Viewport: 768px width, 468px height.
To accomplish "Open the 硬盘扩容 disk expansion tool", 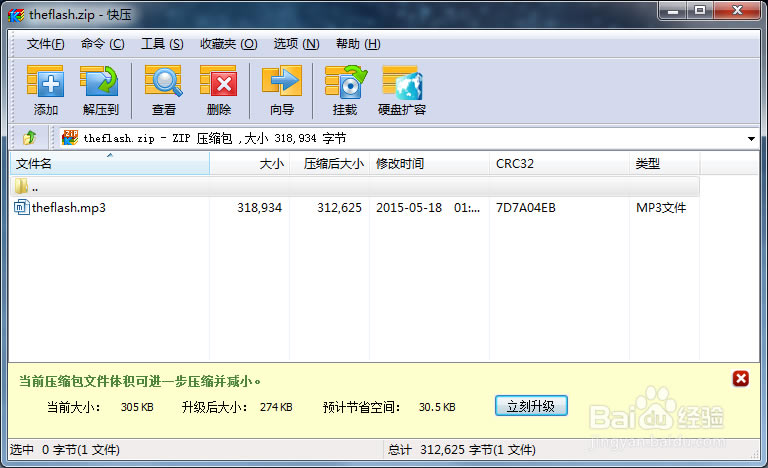I will (x=402, y=90).
